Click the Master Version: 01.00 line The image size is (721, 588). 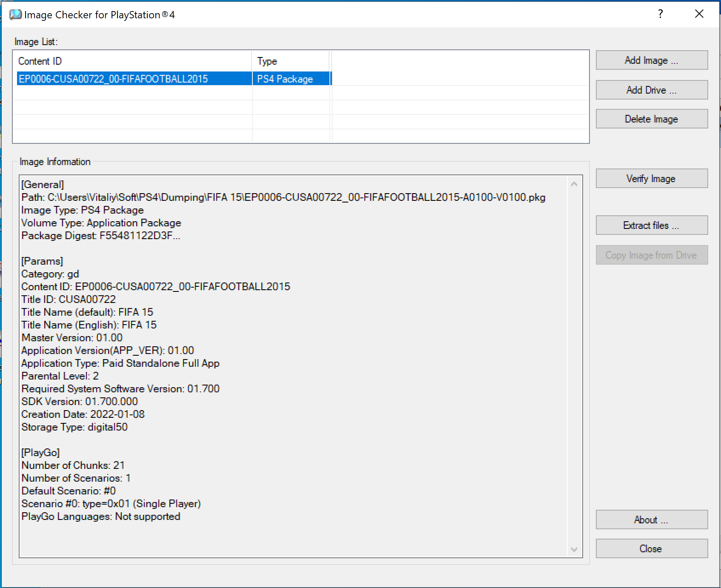[72, 338]
